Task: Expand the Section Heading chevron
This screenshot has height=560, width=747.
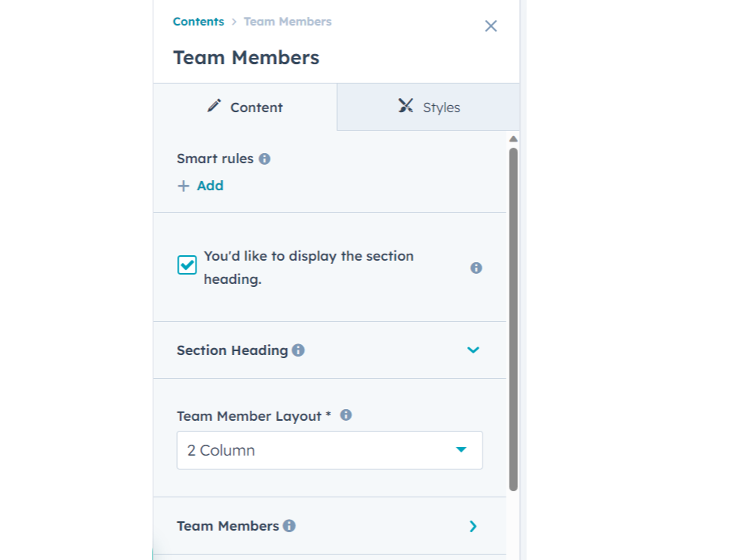Action: pyautogui.click(x=473, y=350)
